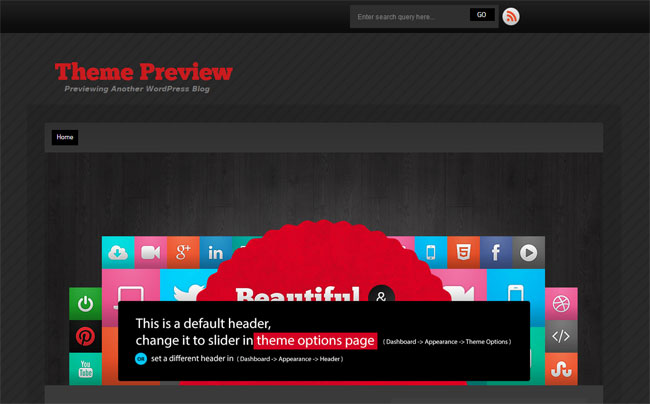Click the cloud download tile icon
Viewport: 650px width, 404px height.
coord(118,252)
